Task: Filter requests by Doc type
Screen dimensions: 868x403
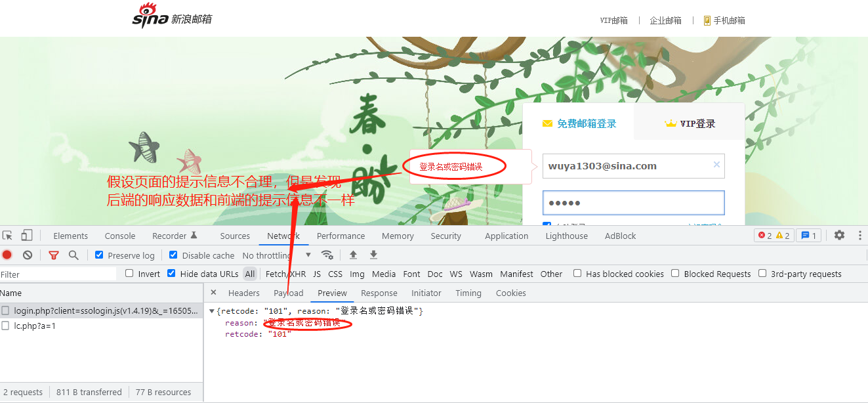Action: (435, 274)
